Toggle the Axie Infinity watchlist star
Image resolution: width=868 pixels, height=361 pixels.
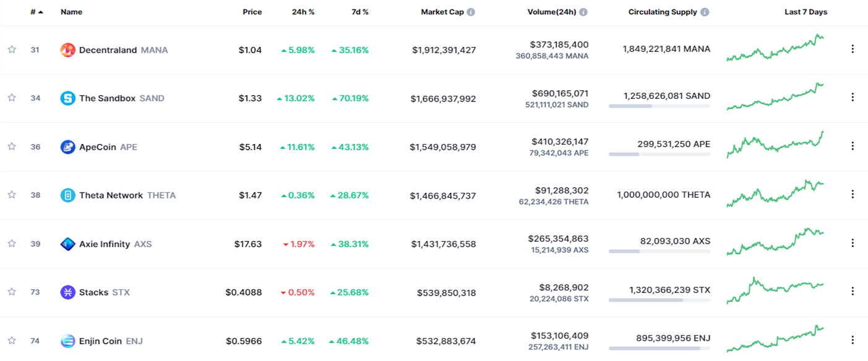(x=12, y=244)
